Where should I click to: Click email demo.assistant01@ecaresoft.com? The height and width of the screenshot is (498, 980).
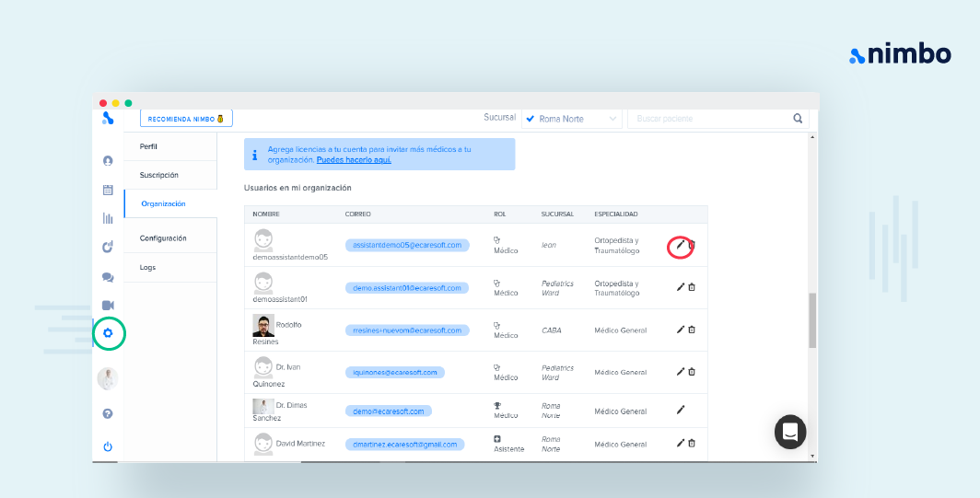pos(407,288)
